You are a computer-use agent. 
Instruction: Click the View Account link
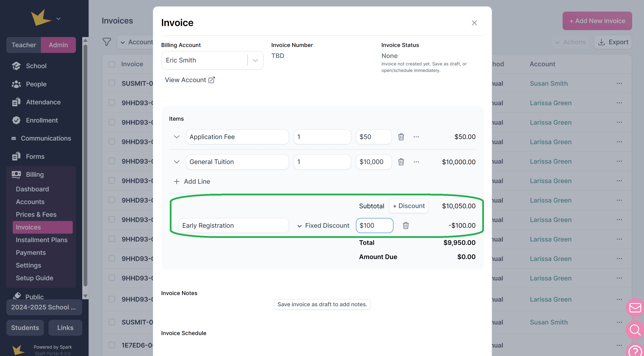[190, 80]
